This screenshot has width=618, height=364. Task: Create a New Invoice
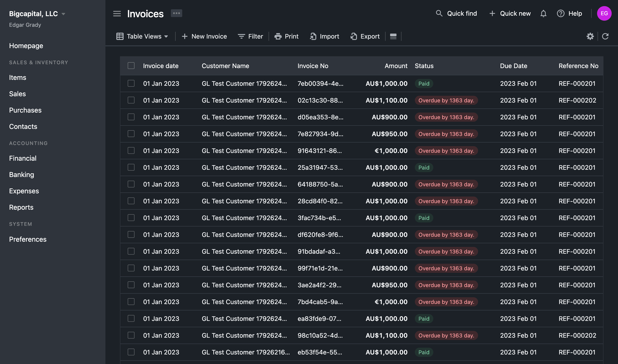204,36
